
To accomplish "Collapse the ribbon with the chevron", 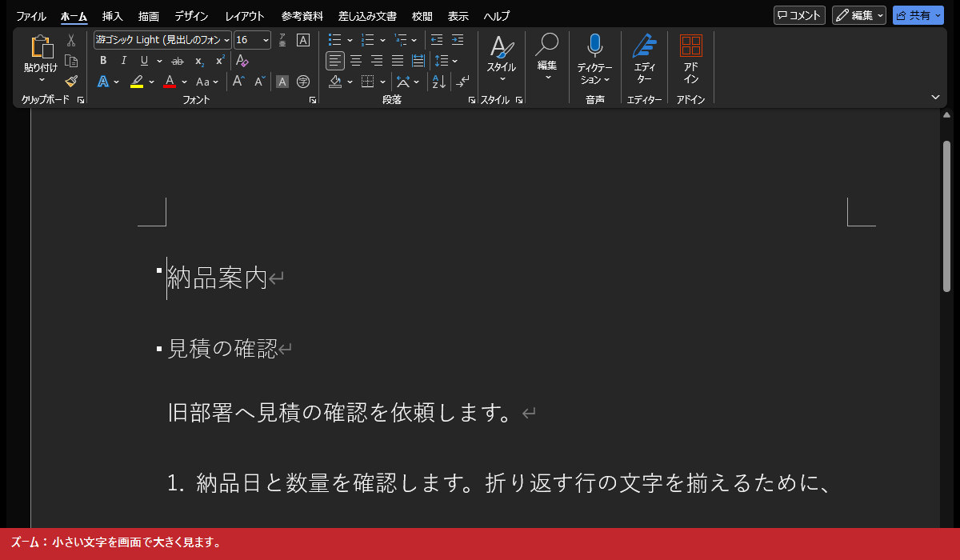I will [936, 97].
